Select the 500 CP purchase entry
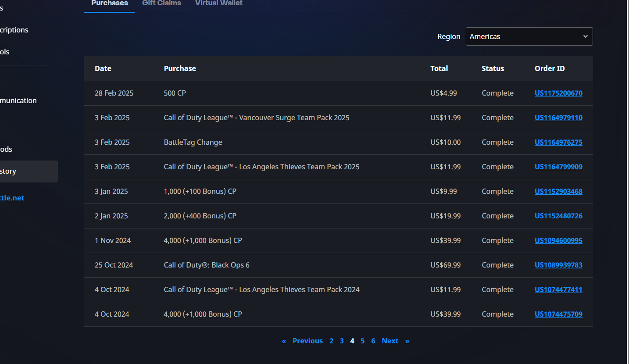This screenshot has height=364, width=629. click(175, 93)
